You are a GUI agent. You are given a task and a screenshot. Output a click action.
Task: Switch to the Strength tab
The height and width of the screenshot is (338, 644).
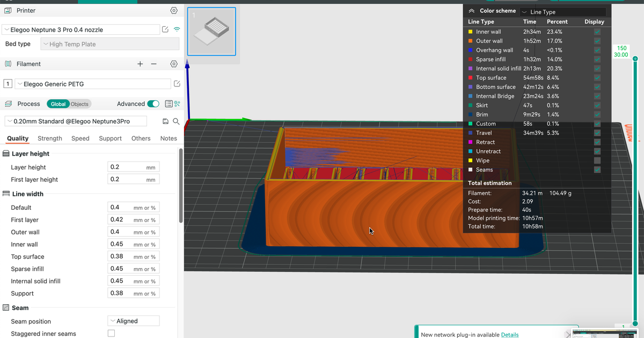point(50,138)
